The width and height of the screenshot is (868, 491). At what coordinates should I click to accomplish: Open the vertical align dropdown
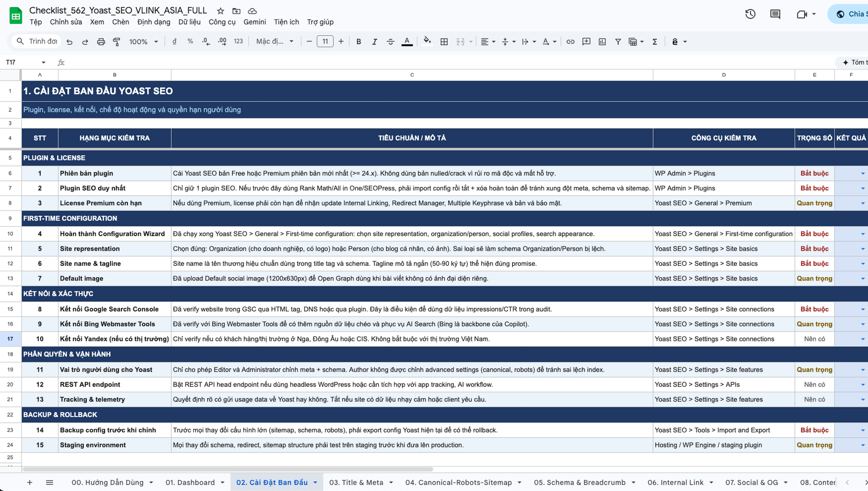tap(508, 41)
